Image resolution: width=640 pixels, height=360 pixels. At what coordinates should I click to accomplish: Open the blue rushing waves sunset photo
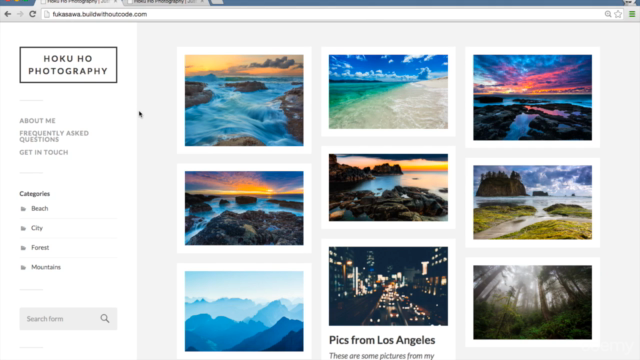point(244,100)
